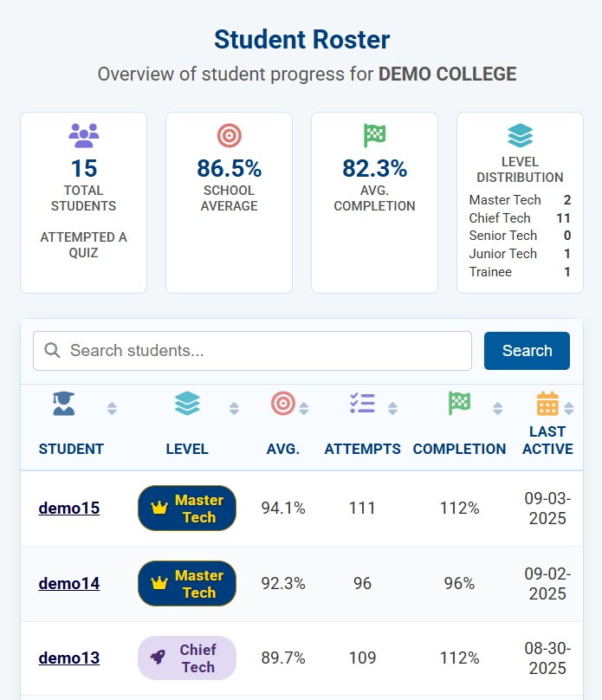Focus the Search students input field

(x=260, y=351)
